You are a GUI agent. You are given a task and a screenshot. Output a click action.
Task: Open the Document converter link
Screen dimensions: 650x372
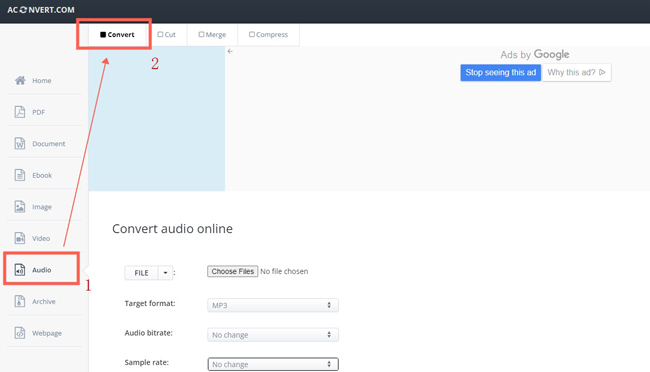tap(49, 143)
